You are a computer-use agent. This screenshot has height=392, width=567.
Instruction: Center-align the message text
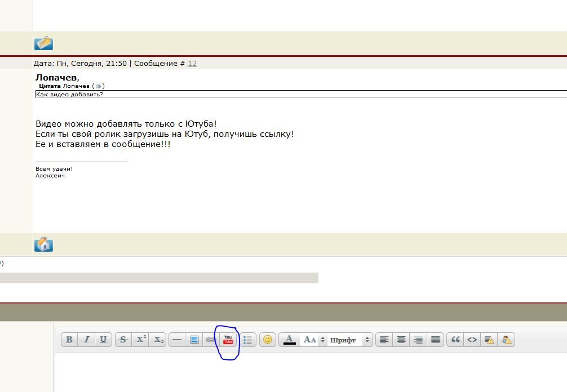[401, 340]
